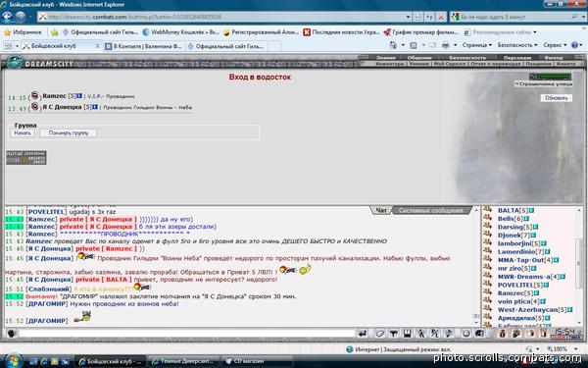Viewport: 588px width, 368px height.
Task: Click the info badge beside Я С Донецка [5] in group
Action: [x=95, y=107]
